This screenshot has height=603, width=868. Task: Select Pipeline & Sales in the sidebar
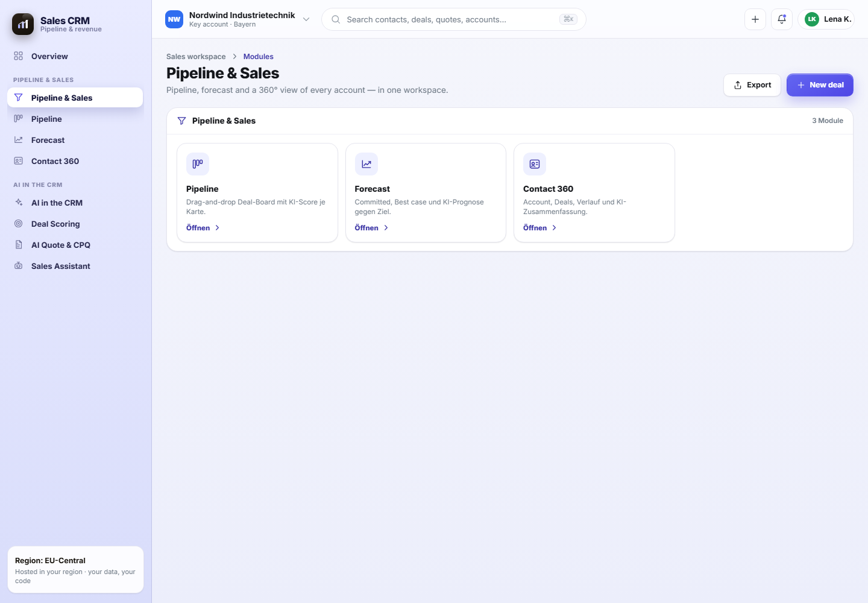click(75, 98)
